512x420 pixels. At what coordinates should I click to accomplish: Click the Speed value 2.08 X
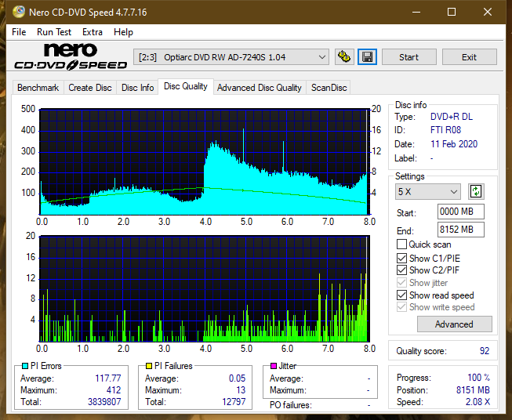pyautogui.click(x=478, y=402)
